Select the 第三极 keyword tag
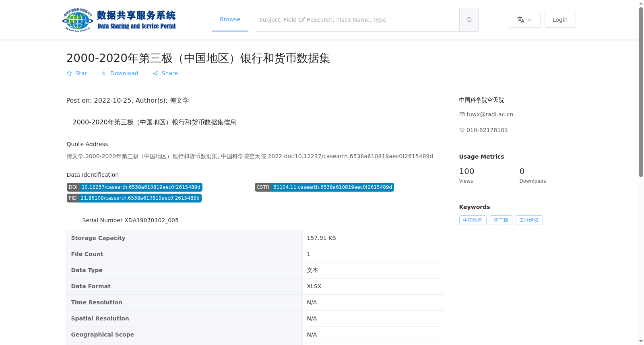 501,220
